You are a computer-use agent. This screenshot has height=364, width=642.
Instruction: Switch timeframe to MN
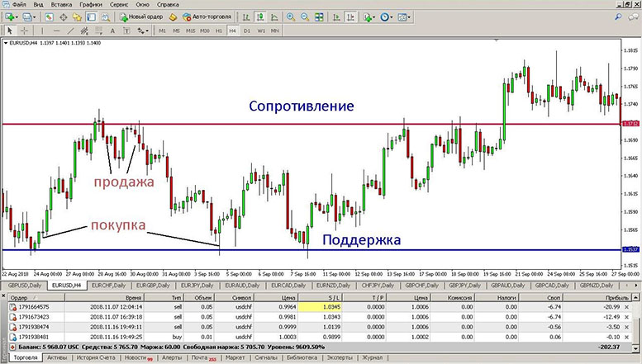click(x=275, y=31)
